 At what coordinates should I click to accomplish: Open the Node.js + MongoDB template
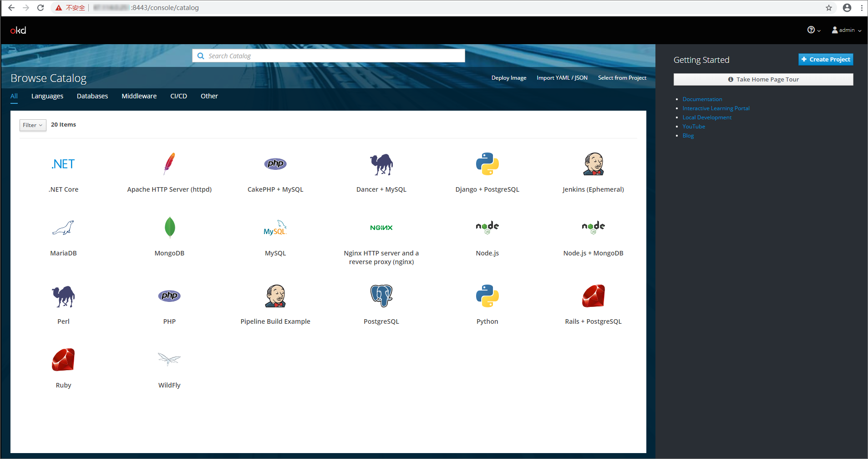(593, 236)
